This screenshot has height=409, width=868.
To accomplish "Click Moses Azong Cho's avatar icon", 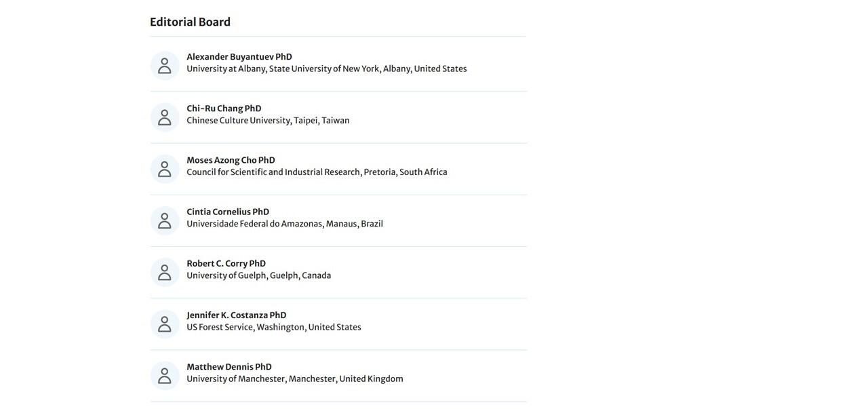I will (x=165, y=169).
